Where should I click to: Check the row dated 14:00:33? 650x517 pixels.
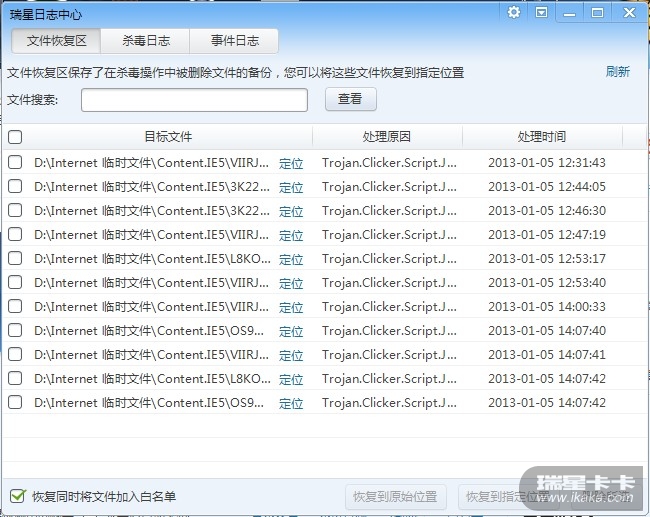pos(15,306)
